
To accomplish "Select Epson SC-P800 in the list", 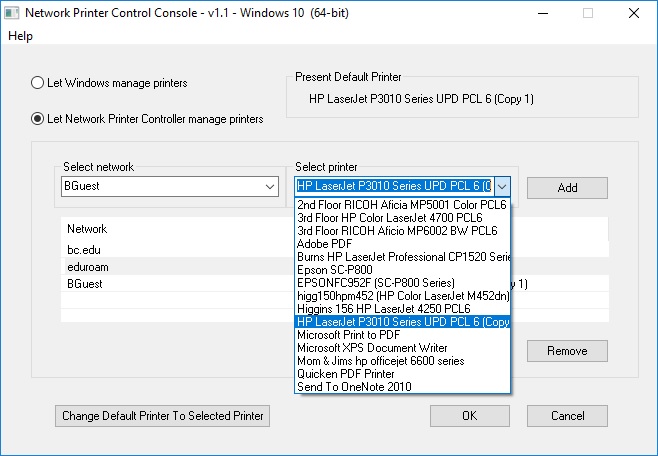I will 402,270.
